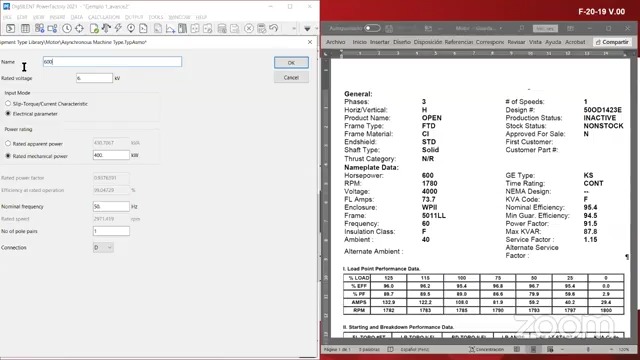Open the date/time clock icon
The height and width of the screenshot is (360, 640).
(67, 28)
